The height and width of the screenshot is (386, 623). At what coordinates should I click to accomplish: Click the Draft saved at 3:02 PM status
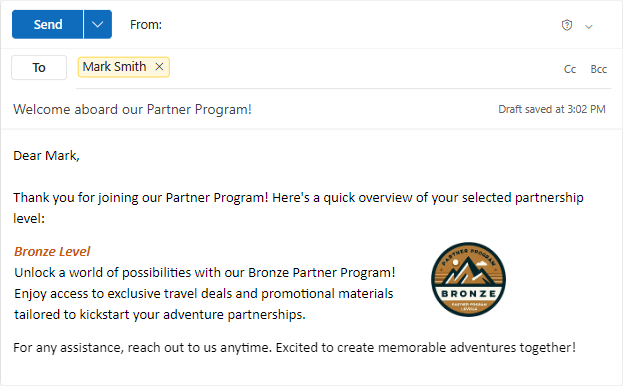click(552, 109)
